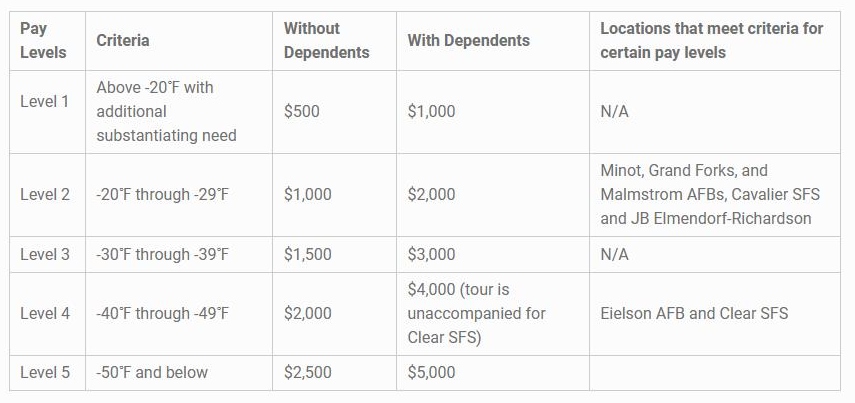
Task: Click the "Locations that meet criteria" header
Action: (x=711, y=40)
